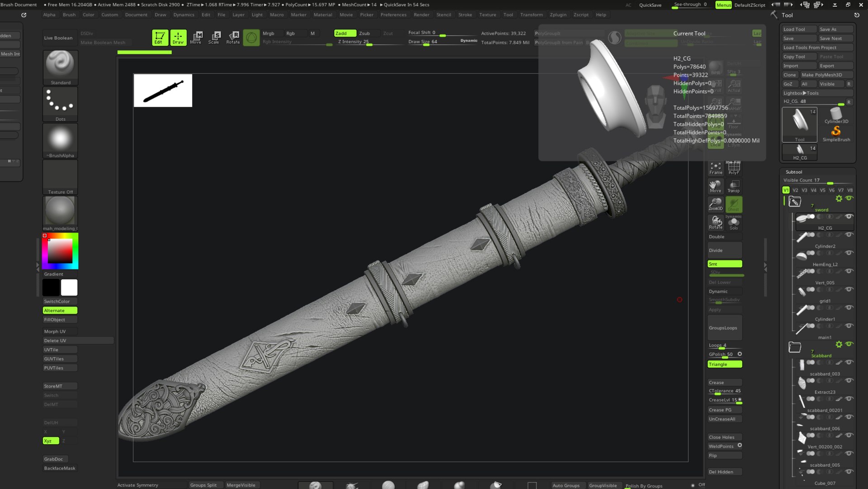The width and height of the screenshot is (868, 489).
Task: Click the QuickSave button
Action: (650, 5)
